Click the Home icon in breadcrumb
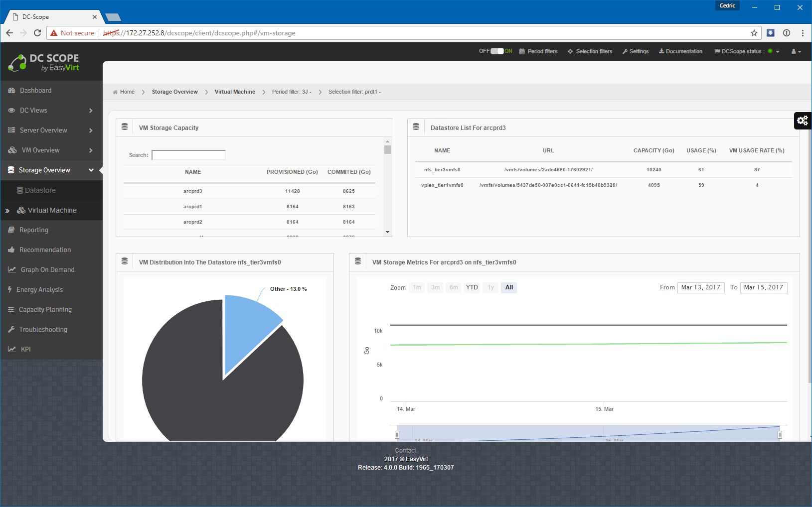 [116, 92]
